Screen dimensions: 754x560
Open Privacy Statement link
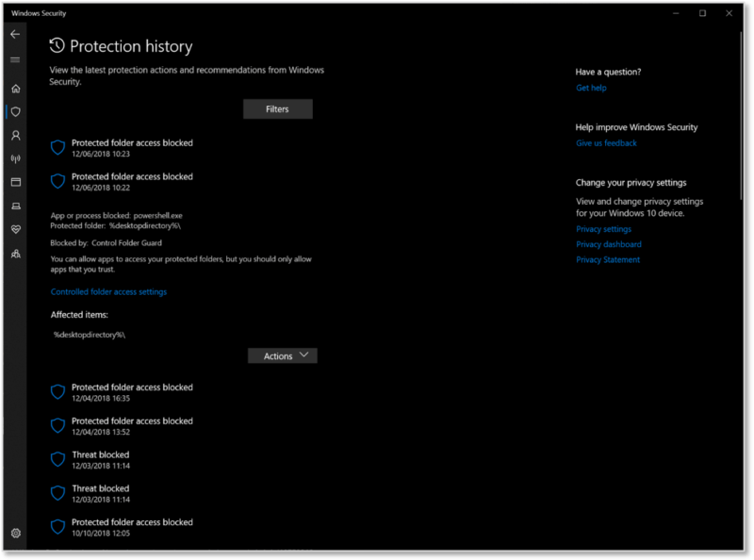point(608,260)
